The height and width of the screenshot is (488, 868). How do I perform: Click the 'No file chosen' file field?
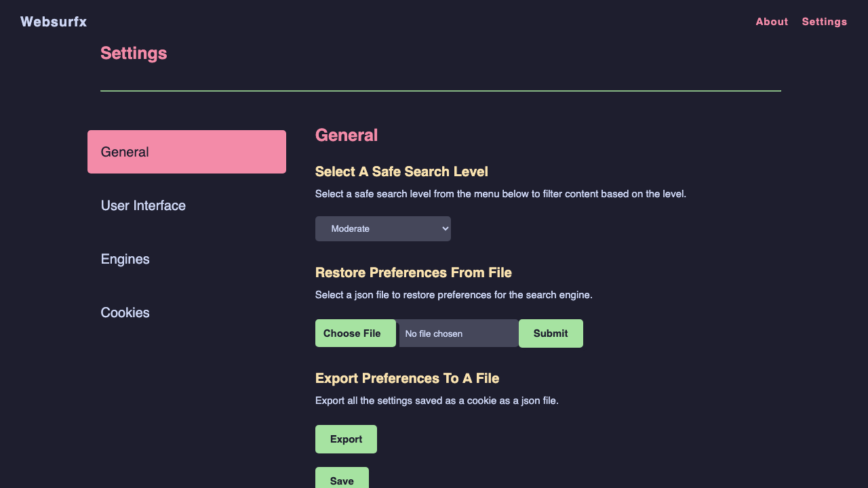click(x=458, y=333)
